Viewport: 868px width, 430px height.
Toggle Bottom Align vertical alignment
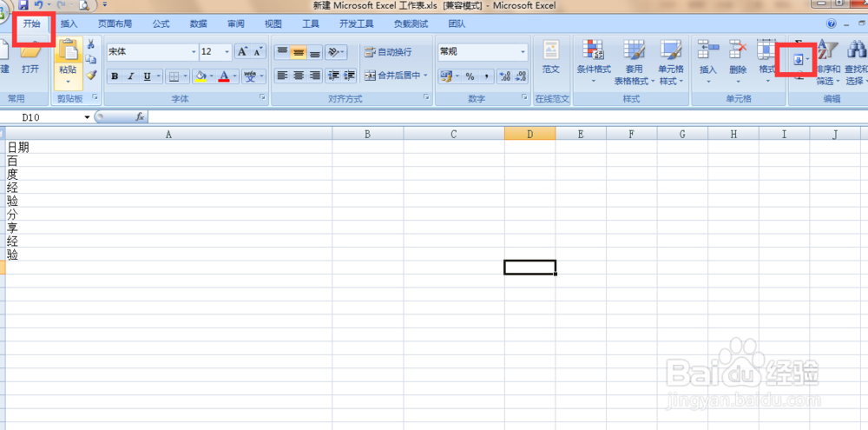(x=315, y=52)
